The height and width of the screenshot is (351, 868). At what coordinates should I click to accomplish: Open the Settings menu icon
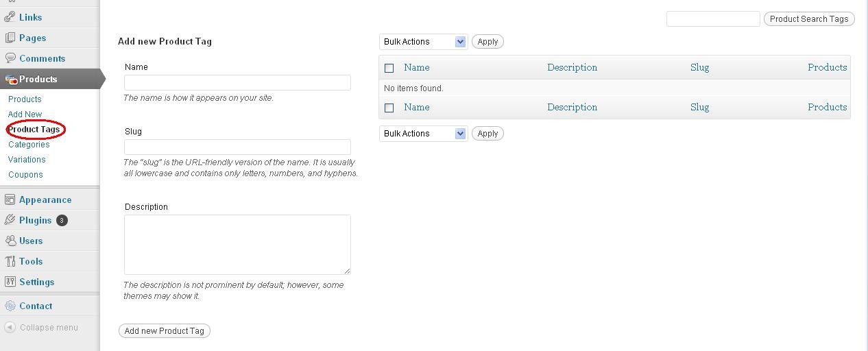[x=10, y=282]
